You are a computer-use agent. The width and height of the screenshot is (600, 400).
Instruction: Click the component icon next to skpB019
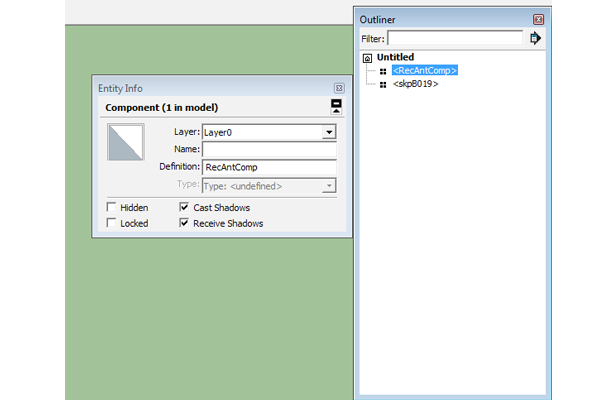tap(383, 84)
